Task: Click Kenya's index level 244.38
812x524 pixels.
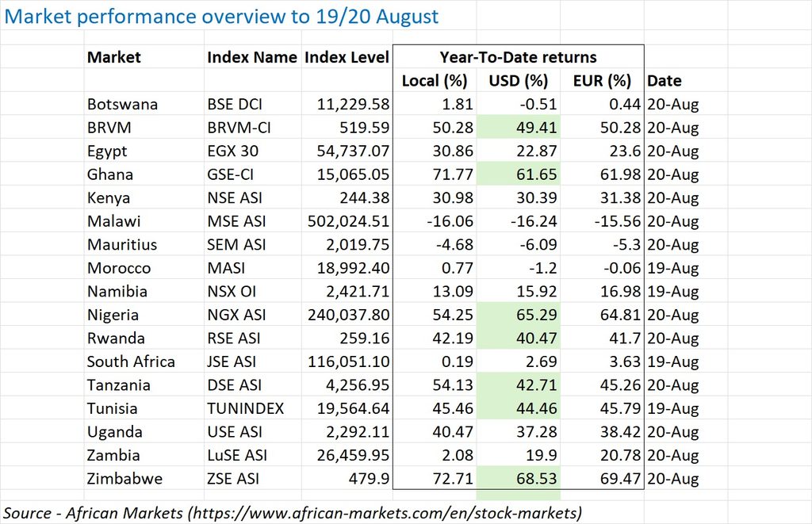Action: 347,197
